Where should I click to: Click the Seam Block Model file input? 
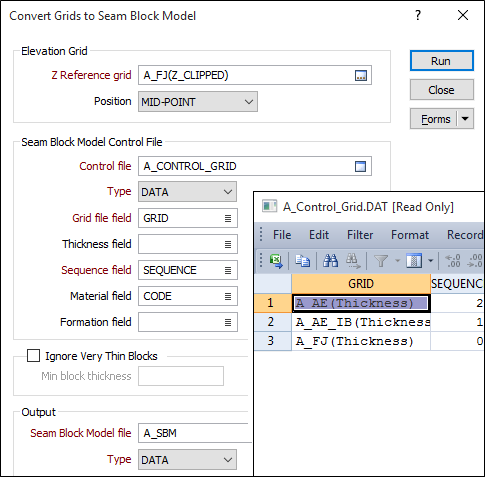[x=195, y=433]
